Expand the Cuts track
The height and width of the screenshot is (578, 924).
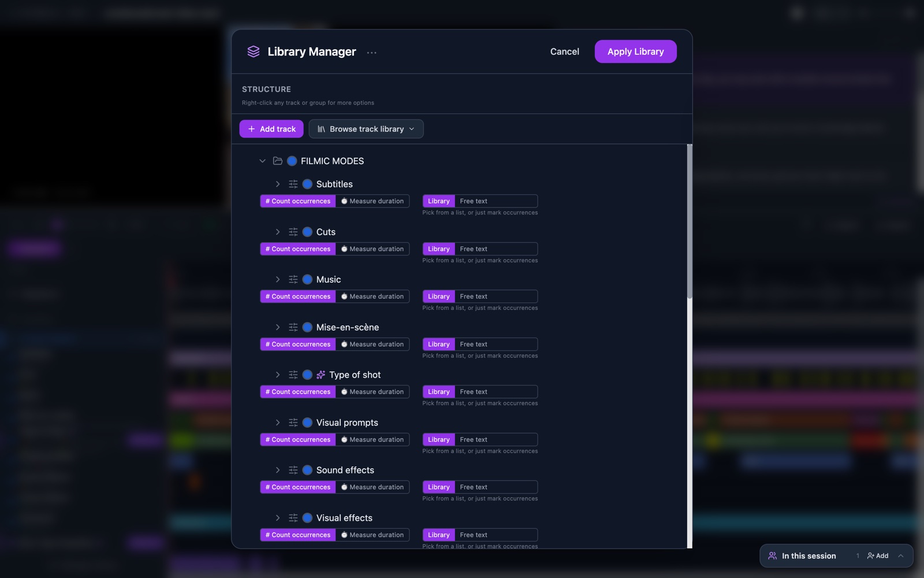(278, 232)
